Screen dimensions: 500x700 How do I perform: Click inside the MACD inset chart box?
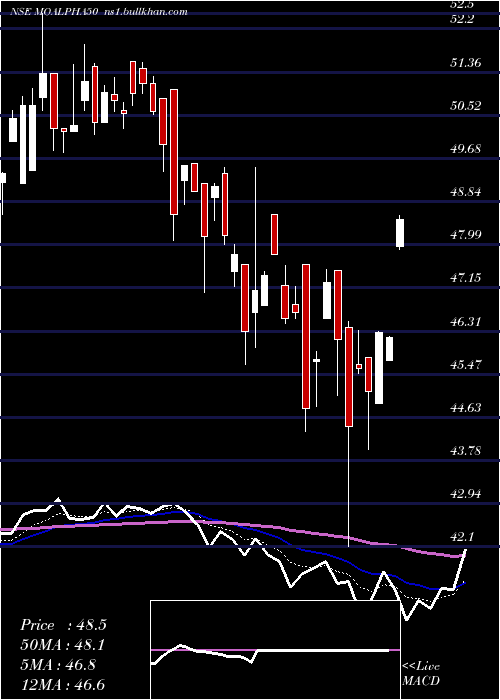point(275,650)
